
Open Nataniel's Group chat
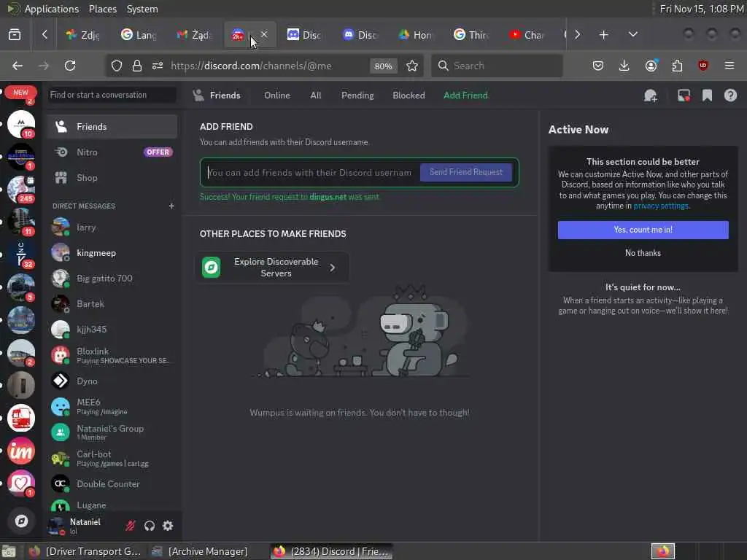112,432
